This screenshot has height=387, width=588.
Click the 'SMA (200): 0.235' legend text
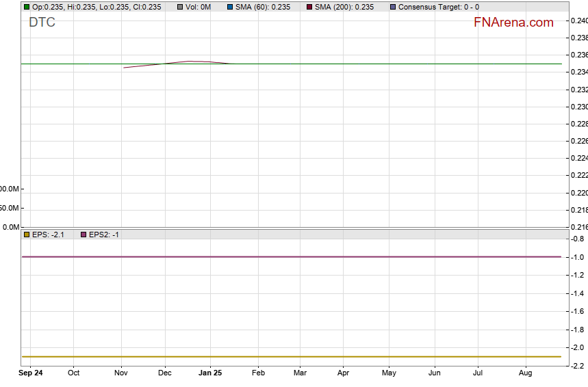pos(344,7)
